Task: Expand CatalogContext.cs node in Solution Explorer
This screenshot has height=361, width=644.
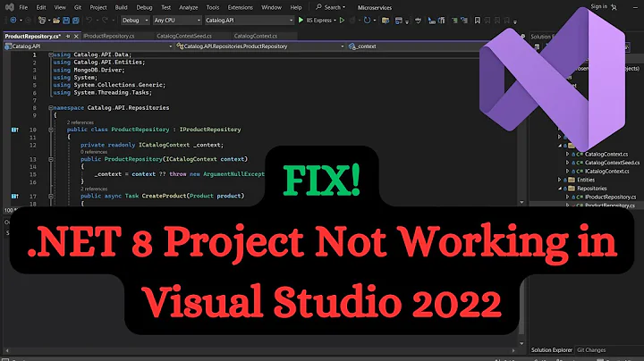Action: [x=568, y=155]
